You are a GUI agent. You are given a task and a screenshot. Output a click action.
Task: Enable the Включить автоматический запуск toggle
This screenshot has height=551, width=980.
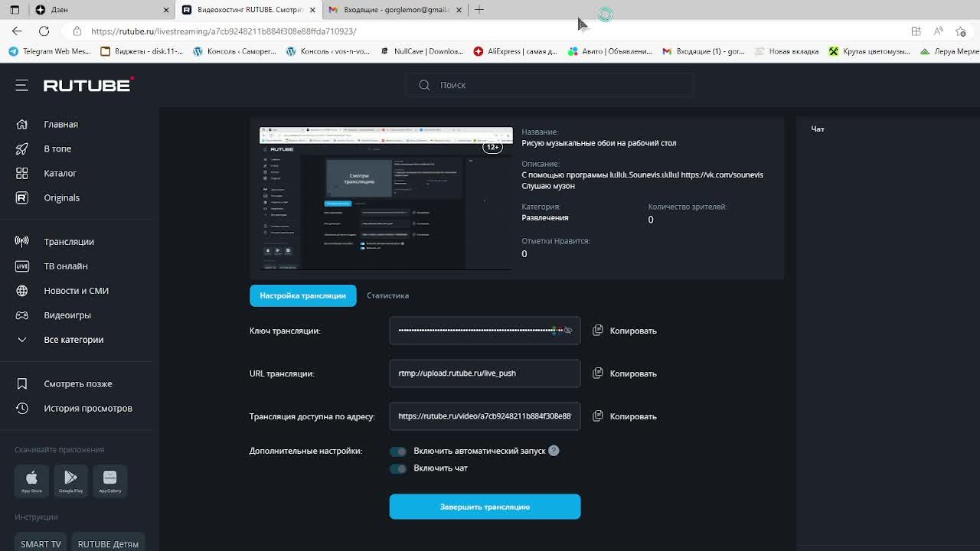tap(397, 451)
